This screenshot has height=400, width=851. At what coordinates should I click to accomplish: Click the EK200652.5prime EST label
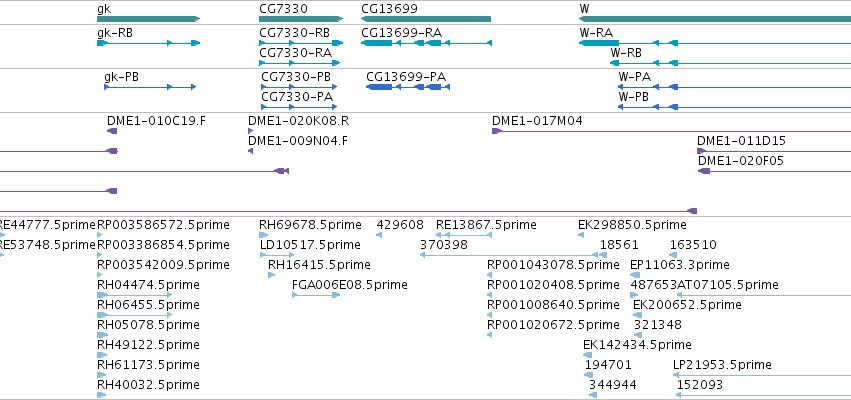click(x=687, y=305)
